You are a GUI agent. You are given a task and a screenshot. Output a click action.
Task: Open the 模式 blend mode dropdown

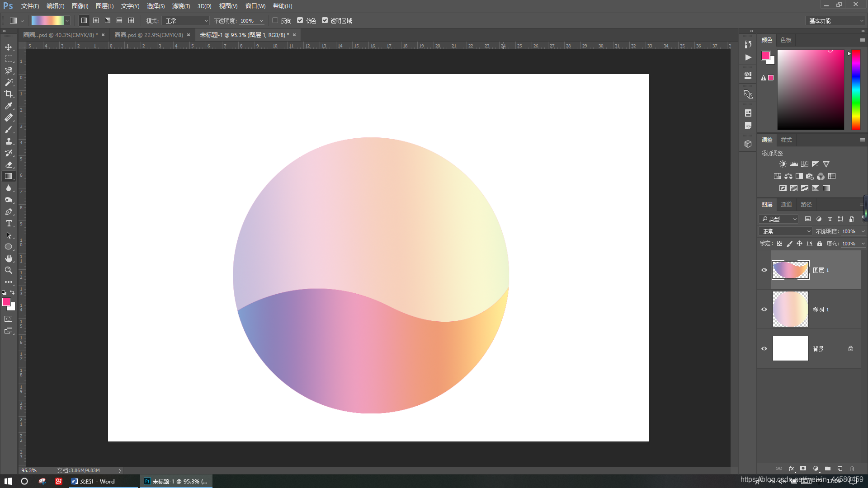pyautogui.click(x=186, y=21)
